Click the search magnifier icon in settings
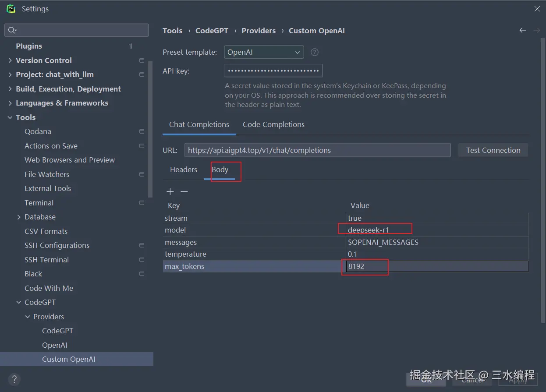This screenshot has height=392, width=546. click(x=11, y=30)
